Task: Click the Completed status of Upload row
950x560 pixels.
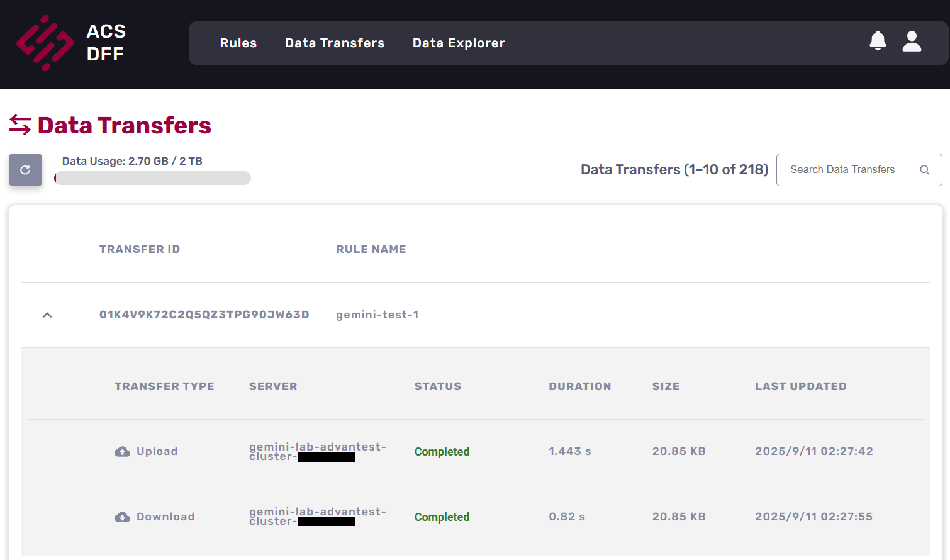Action: [x=442, y=452]
